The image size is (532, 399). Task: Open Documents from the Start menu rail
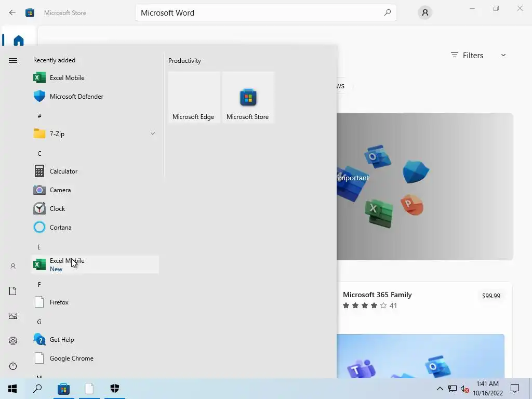[13, 291]
